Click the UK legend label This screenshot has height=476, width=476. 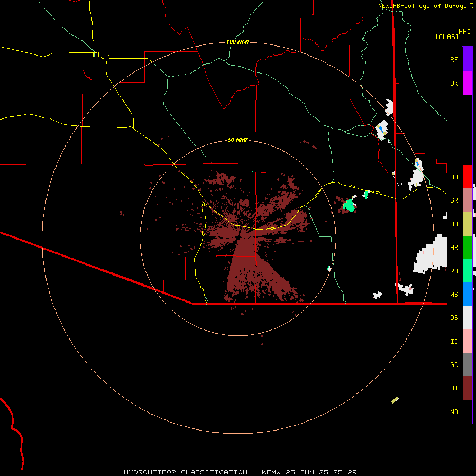(454, 83)
